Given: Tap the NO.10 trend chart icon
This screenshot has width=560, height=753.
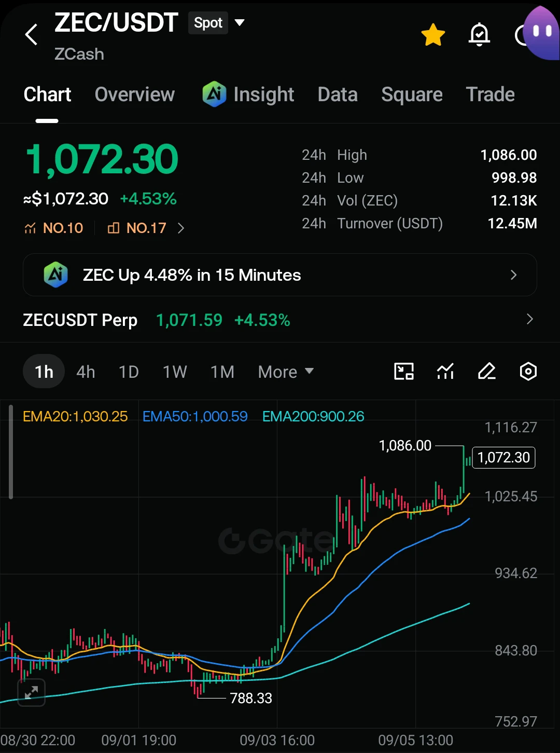Looking at the screenshot, I should pyautogui.click(x=30, y=228).
